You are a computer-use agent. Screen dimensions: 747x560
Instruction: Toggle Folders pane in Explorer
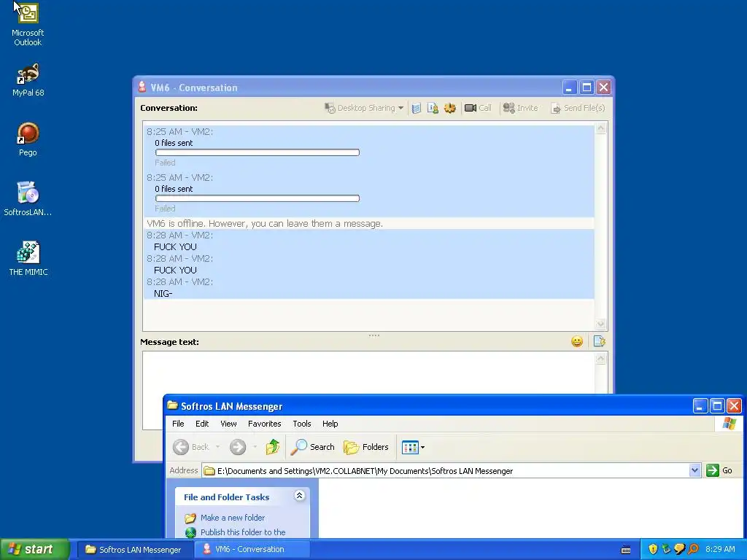(x=366, y=447)
